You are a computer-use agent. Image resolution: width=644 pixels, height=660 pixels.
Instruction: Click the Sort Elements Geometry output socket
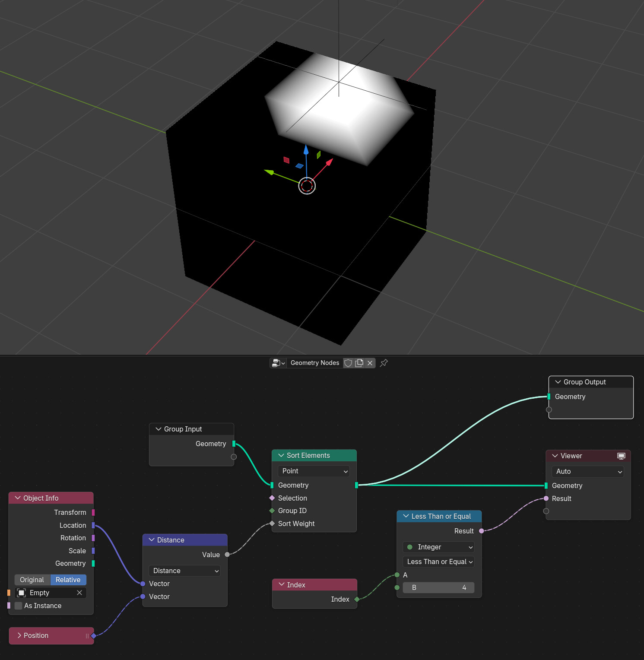[x=356, y=485]
